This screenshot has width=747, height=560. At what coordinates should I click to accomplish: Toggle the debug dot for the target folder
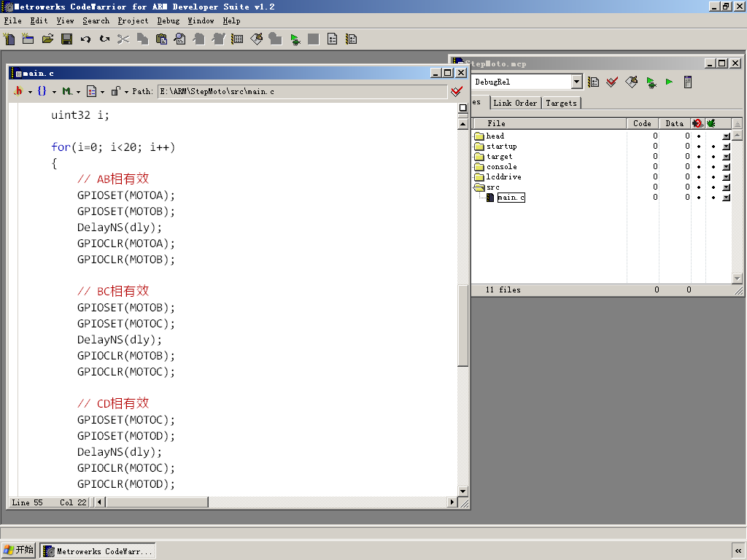tap(713, 157)
